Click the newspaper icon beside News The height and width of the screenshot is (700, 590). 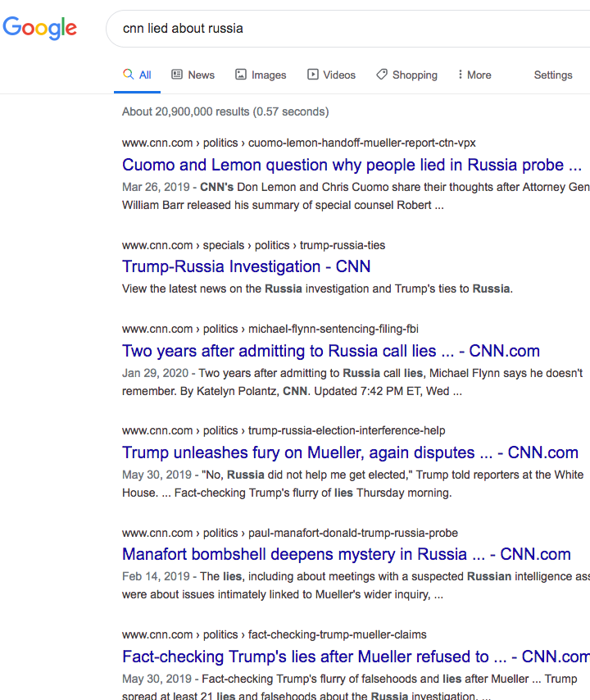click(177, 74)
